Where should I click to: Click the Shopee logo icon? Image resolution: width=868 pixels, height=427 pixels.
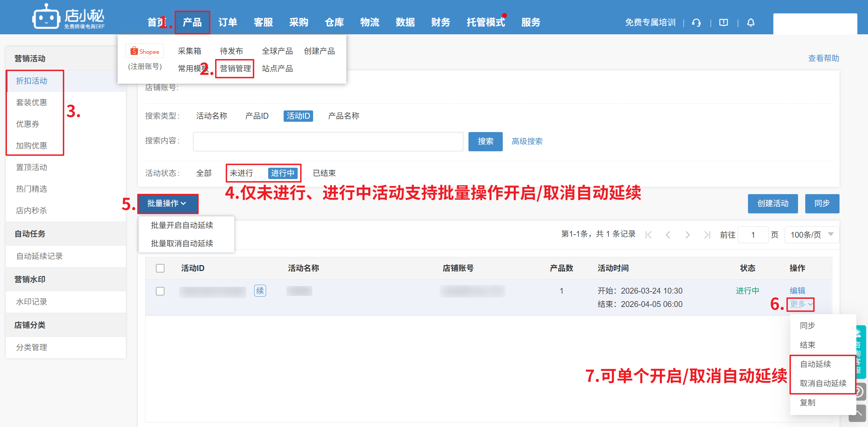point(144,51)
